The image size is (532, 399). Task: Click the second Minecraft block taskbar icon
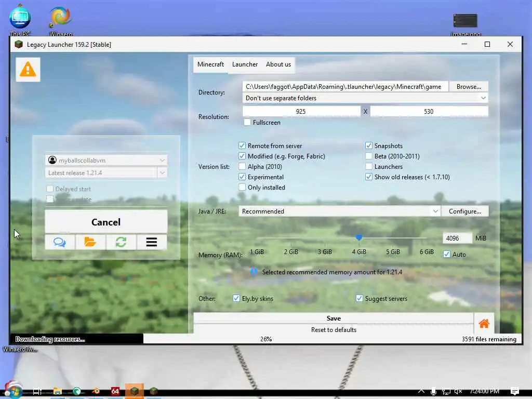(x=154, y=391)
